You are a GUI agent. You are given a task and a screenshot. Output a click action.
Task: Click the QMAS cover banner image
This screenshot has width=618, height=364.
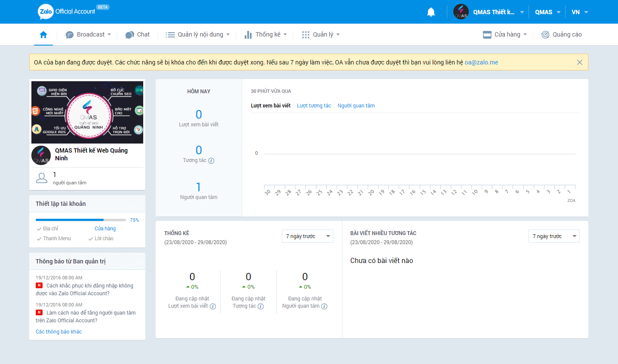coord(87,112)
